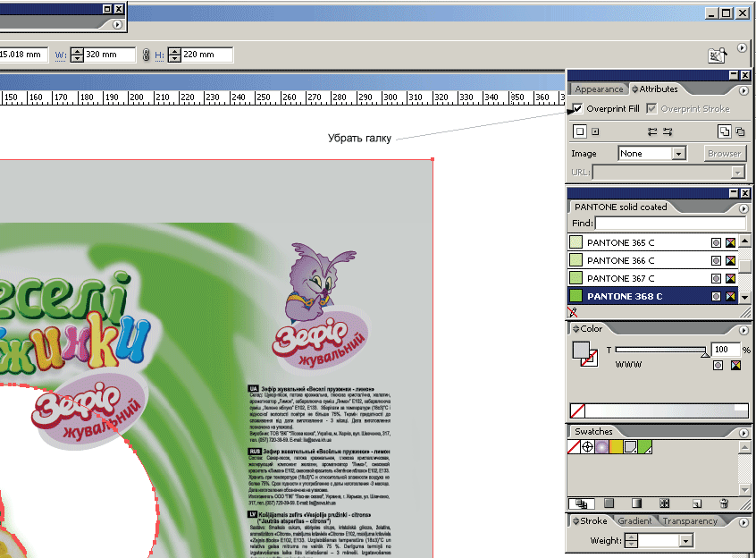
Task: Click Show Color Swatches icon
Action: click(x=609, y=503)
